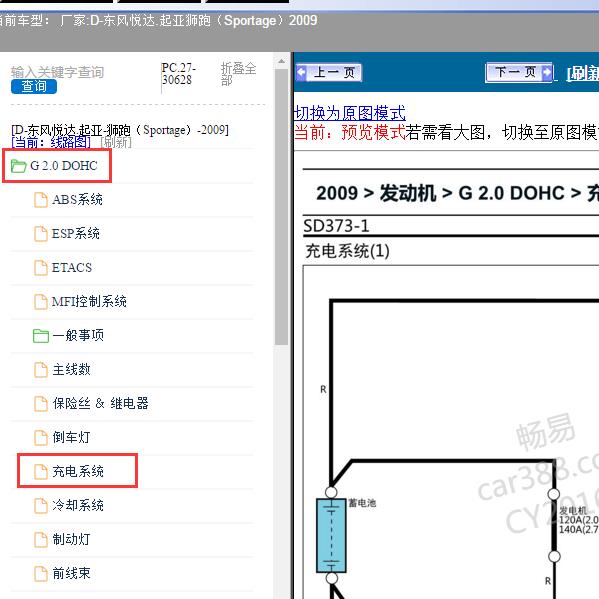Image resolution: width=599 pixels, height=599 pixels.
Task: Expand the 一般事项 folder
Action: [78, 335]
